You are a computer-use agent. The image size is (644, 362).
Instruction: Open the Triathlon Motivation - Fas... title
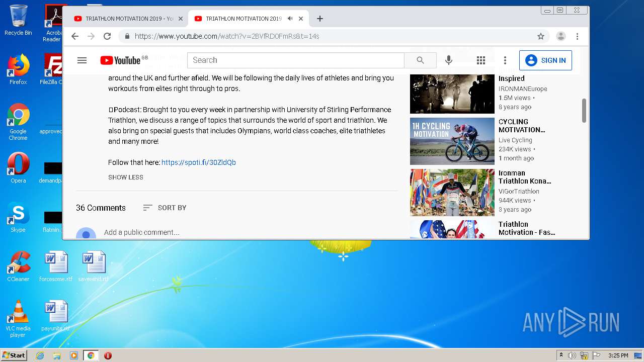(527, 228)
